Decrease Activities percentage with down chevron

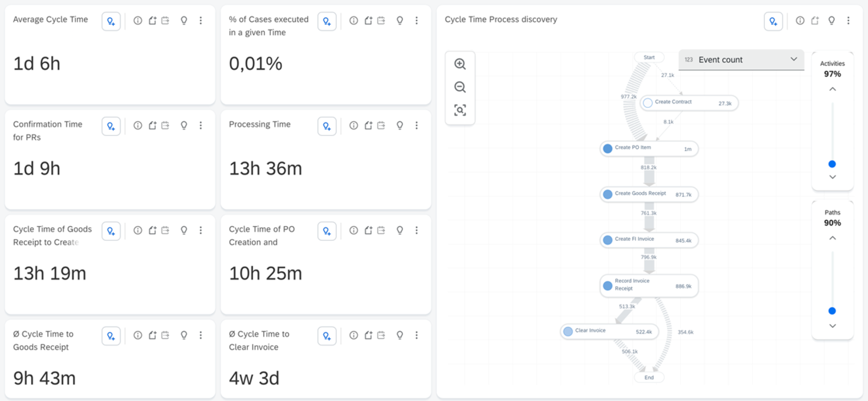tap(832, 177)
